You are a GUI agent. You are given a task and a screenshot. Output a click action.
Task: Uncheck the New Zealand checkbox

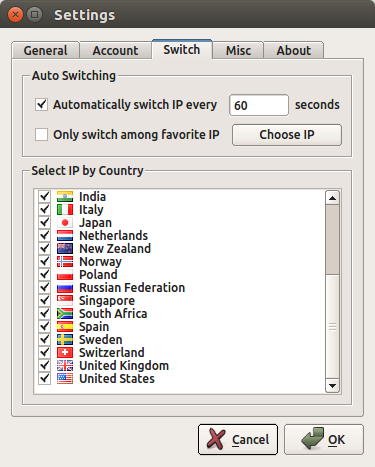pyautogui.click(x=44, y=249)
